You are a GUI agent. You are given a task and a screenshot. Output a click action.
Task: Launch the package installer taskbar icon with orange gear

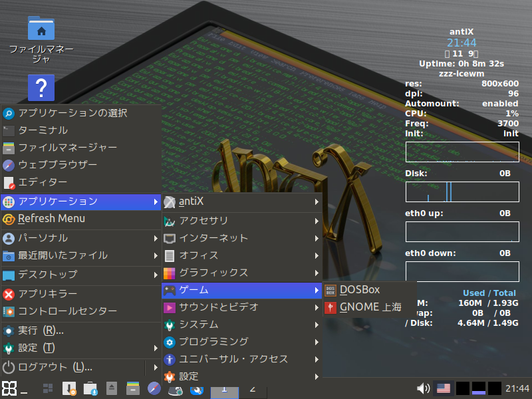click(x=69, y=389)
